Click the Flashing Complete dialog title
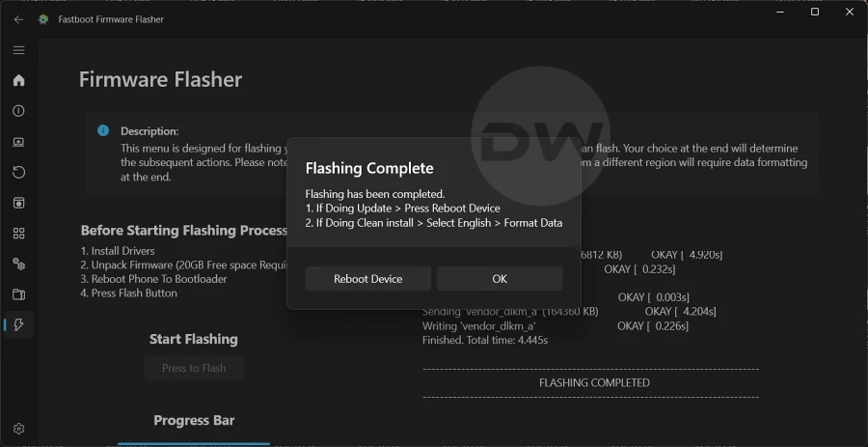 click(x=369, y=168)
